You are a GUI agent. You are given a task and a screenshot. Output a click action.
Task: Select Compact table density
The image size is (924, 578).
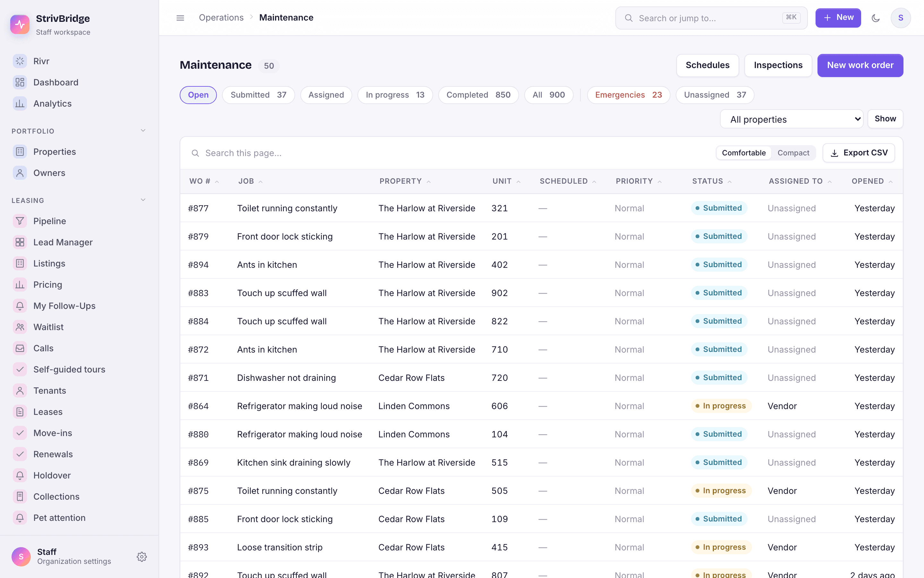[793, 153]
